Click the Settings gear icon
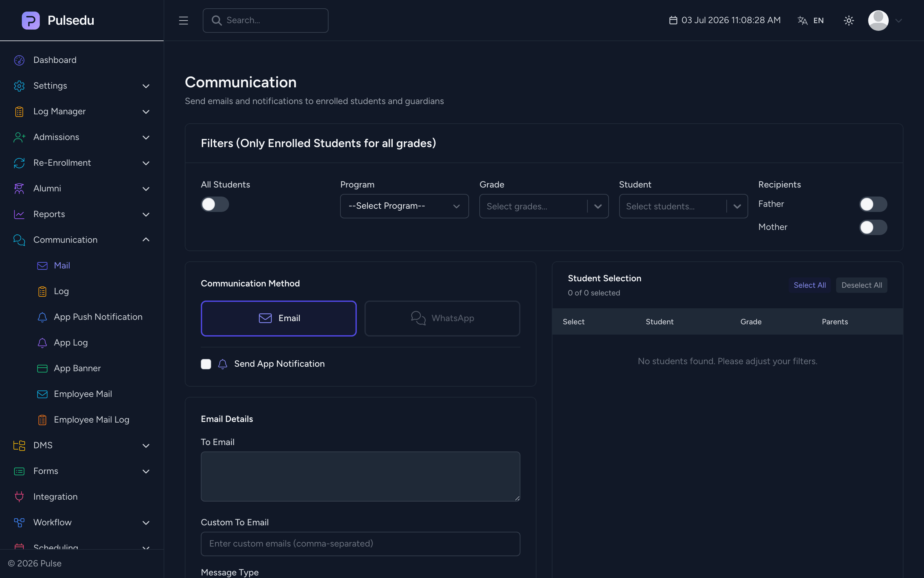924x578 pixels. pyautogui.click(x=19, y=86)
